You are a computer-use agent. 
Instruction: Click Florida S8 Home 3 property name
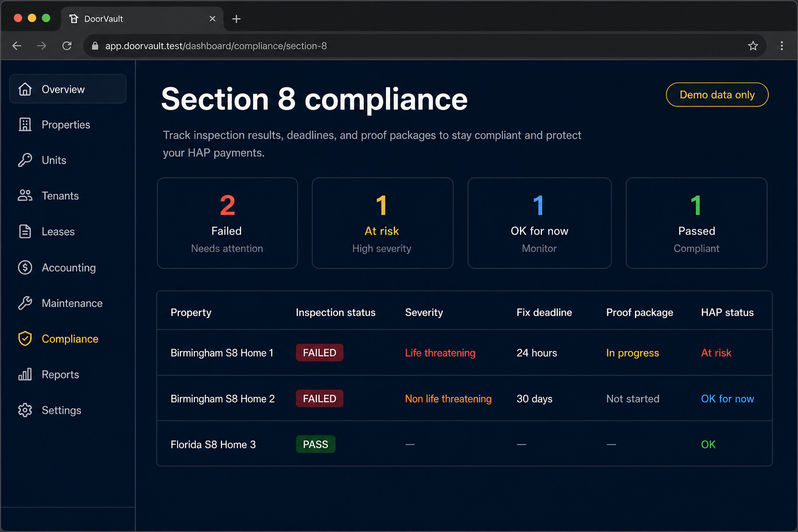(213, 444)
